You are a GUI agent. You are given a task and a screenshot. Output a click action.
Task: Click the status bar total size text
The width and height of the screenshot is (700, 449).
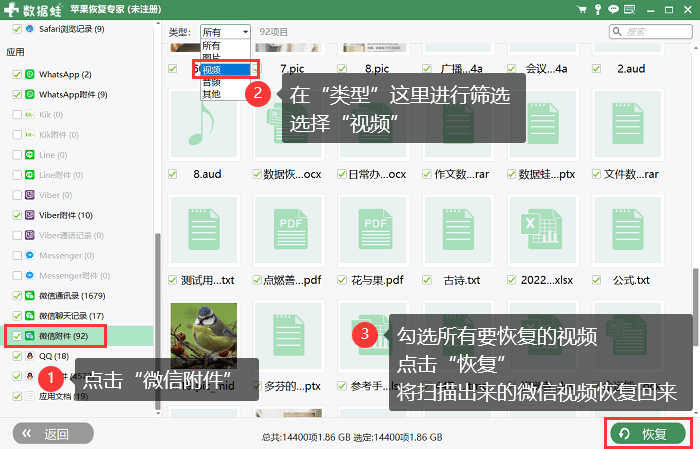click(352, 437)
